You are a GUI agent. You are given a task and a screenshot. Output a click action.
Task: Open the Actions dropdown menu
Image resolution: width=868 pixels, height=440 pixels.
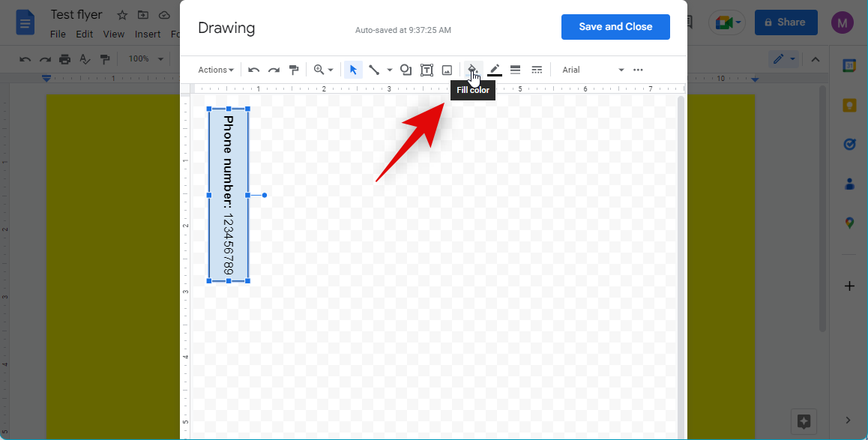click(x=216, y=70)
